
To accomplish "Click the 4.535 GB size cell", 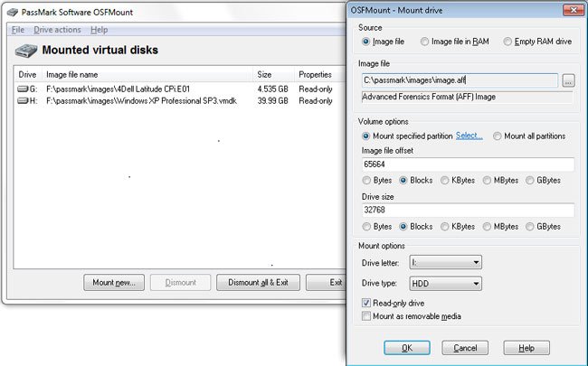I will [x=272, y=89].
